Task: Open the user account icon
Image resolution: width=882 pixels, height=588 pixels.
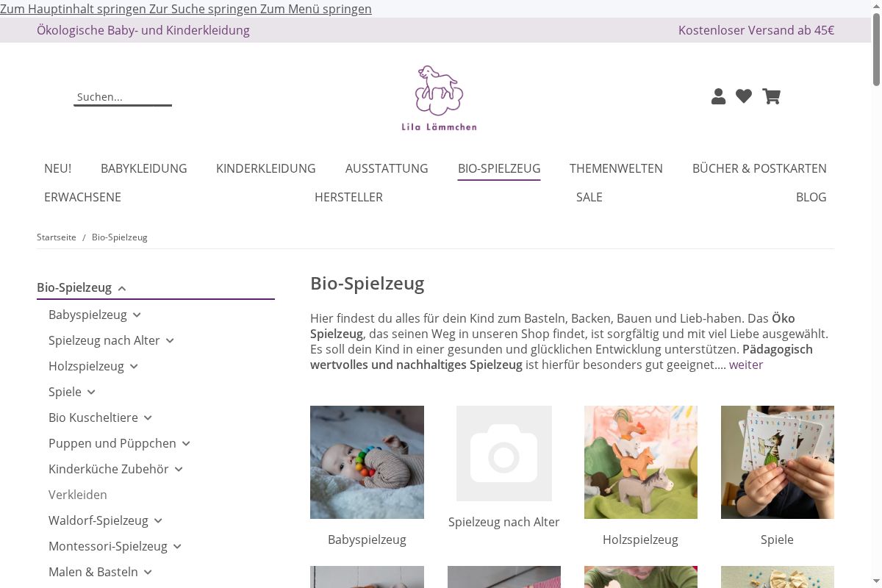Action: coord(718,96)
